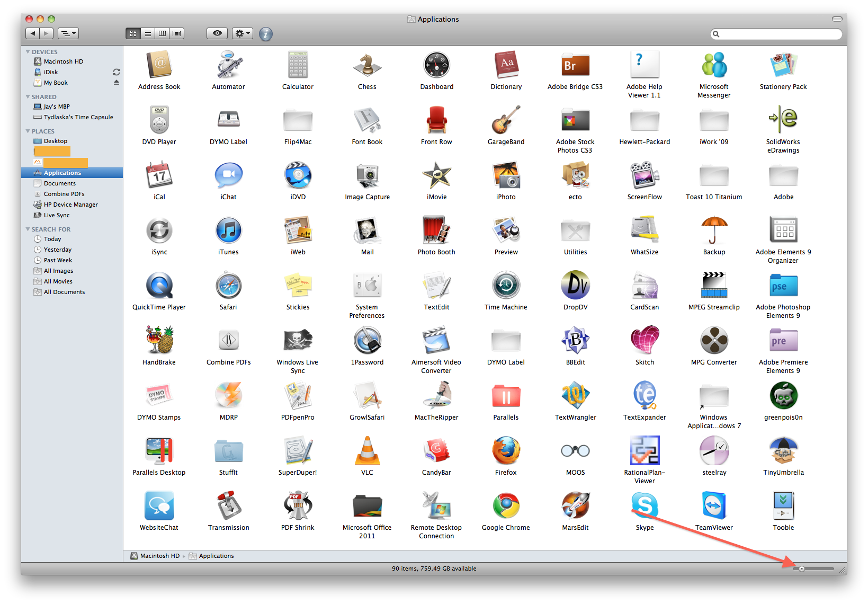Collapse the SEARCH FOR sidebar section

[x=28, y=229]
